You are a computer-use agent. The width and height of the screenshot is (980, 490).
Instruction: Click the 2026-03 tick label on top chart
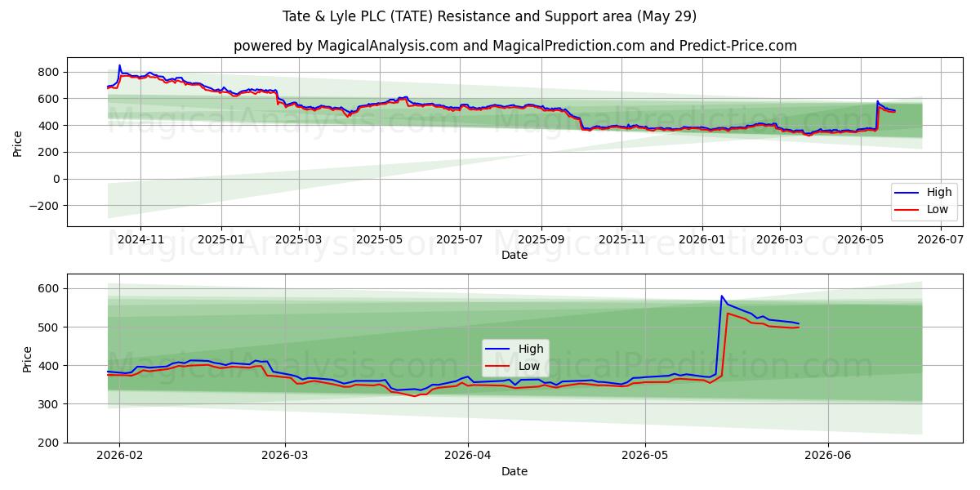tap(779, 239)
